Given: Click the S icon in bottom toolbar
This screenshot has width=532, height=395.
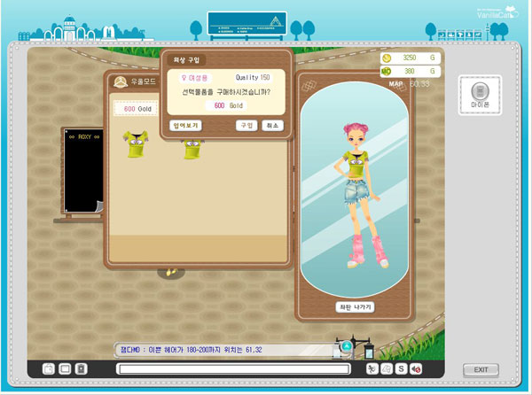Looking at the screenshot, I should pyautogui.click(x=401, y=368).
